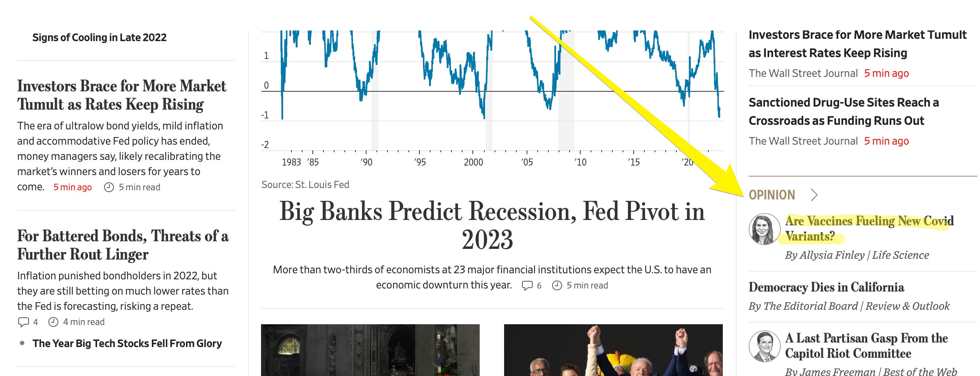The width and height of the screenshot is (980, 376).
Task: Click clock icon on Big Banks article
Action: pos(557,285)
